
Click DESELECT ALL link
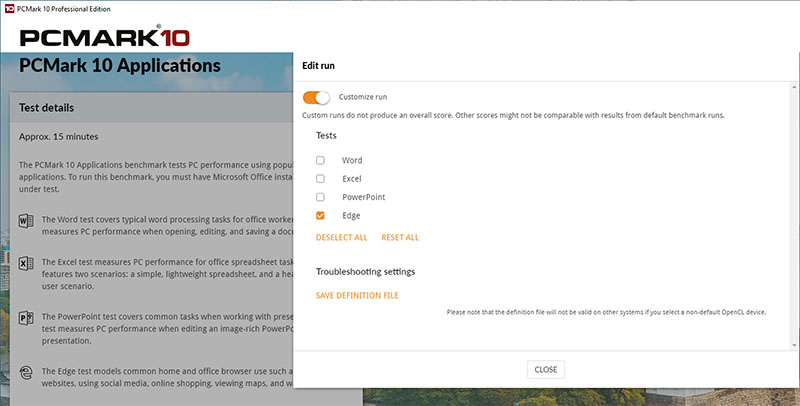341,238
